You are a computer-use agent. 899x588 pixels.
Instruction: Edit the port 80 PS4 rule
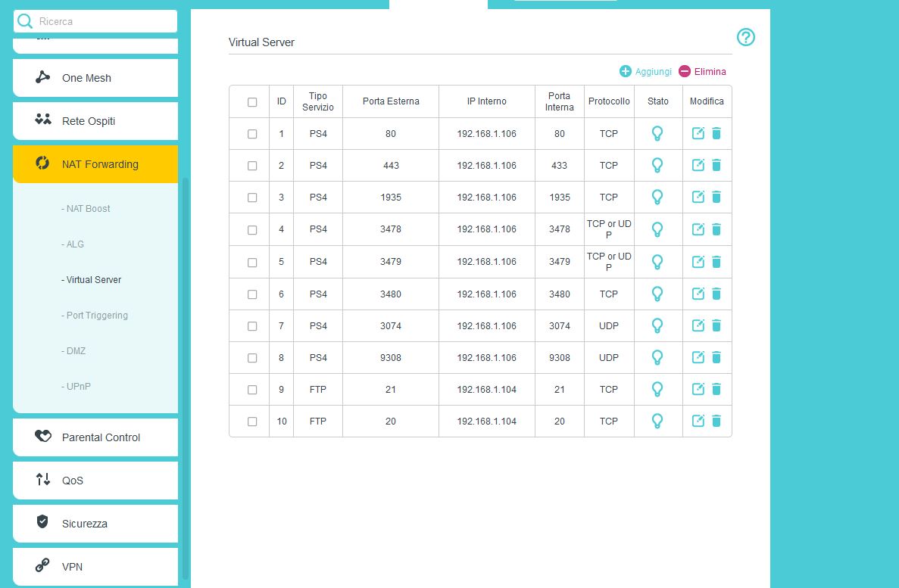point(698,134)
